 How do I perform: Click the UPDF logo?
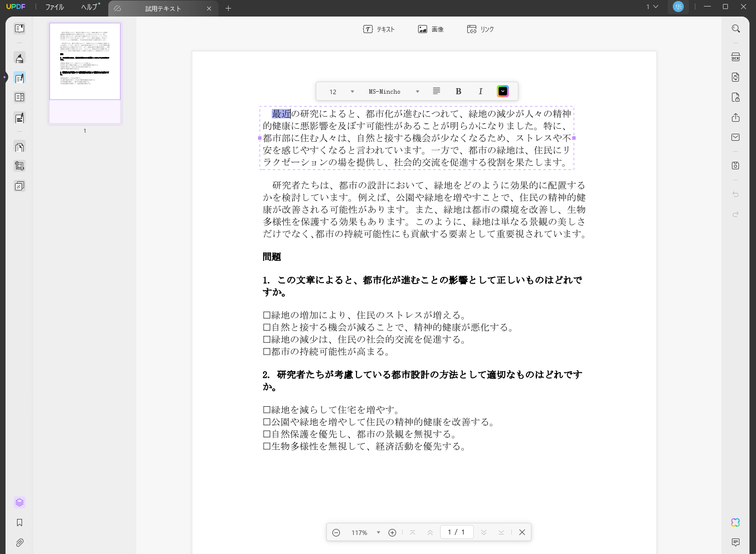coord(16,7)
